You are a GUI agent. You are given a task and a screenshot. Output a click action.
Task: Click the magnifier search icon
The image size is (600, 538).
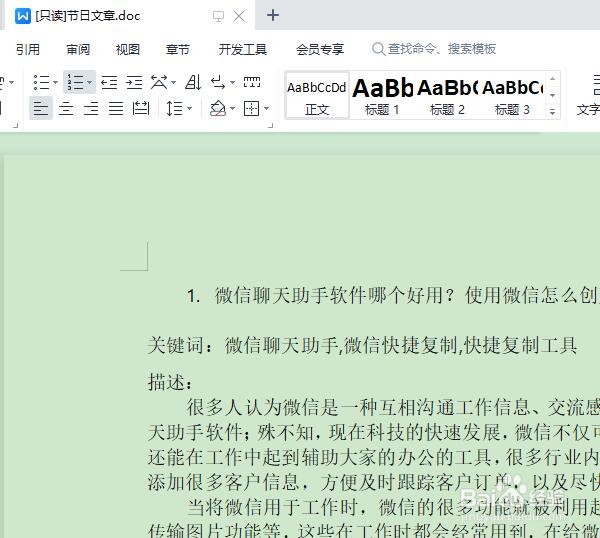click(378, 49)
